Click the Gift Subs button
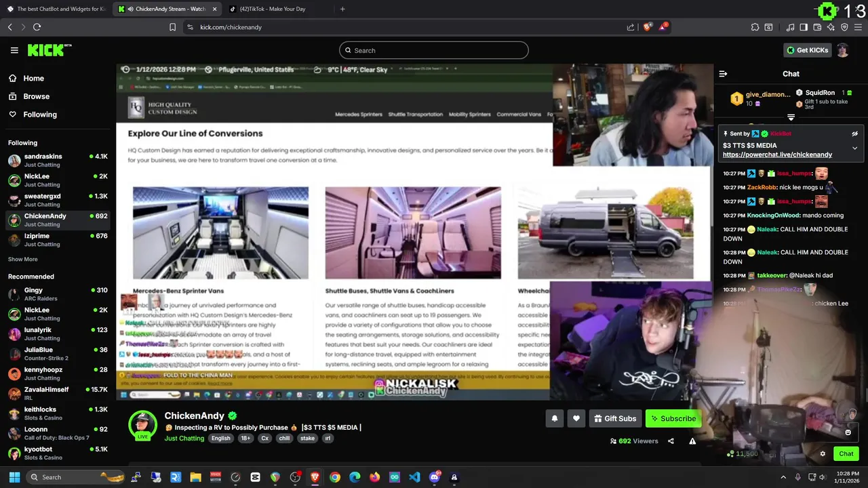This screenshot has width=868, height=488. [x=615, y=419]
